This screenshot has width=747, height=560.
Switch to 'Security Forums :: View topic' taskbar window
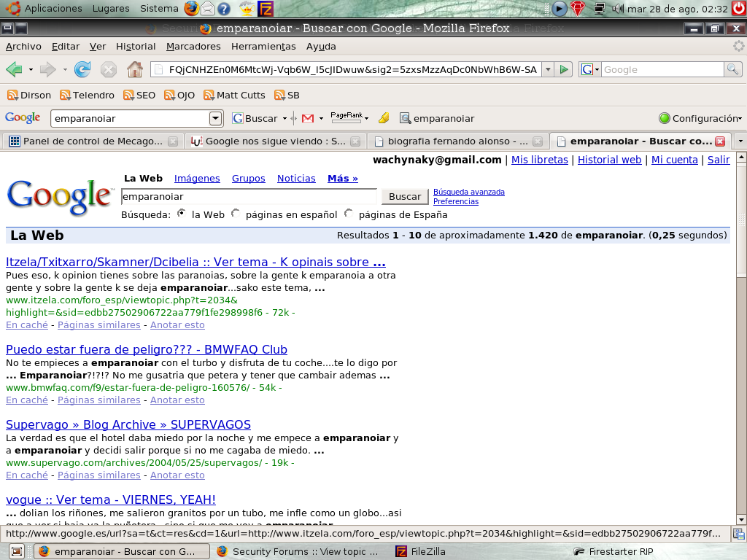pyautogui.click(x=298, y=551)
